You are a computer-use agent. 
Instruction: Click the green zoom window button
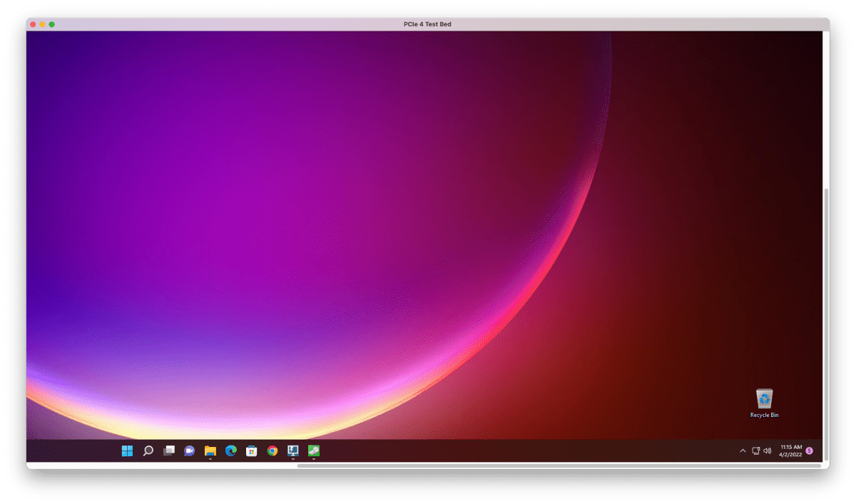click(x=52, y=24)
